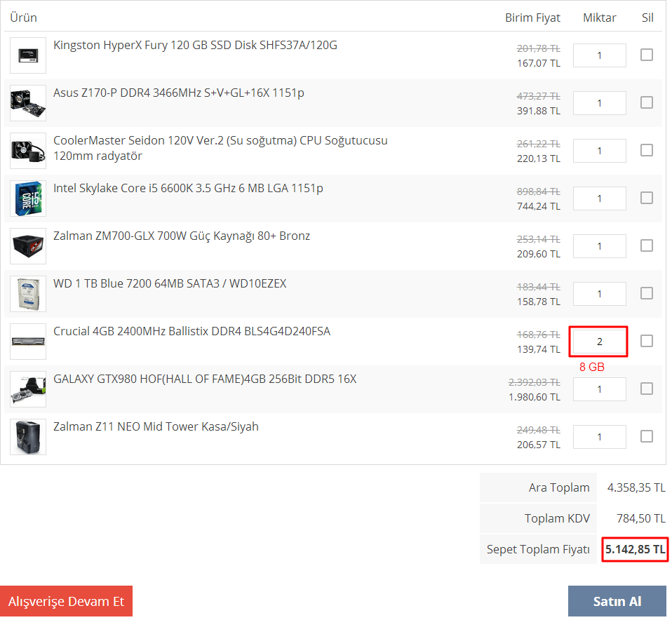
Task: Click quantity field for WD 1 TB Blue
Action: point(600,294)
